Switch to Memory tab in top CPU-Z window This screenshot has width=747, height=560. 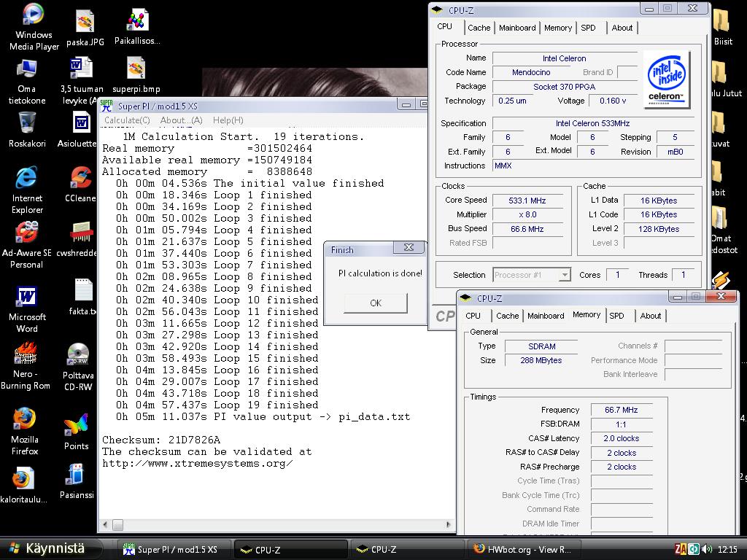(558, 28)
